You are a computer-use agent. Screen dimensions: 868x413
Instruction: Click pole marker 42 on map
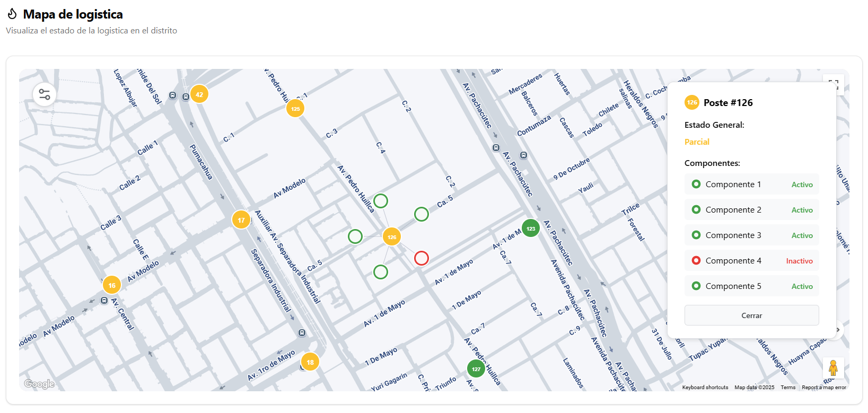199,94
